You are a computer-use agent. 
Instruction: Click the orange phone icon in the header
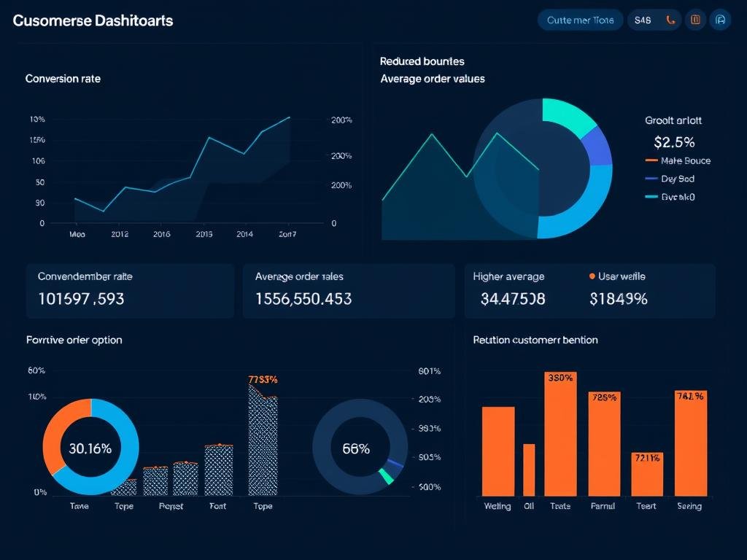[670, 20]
